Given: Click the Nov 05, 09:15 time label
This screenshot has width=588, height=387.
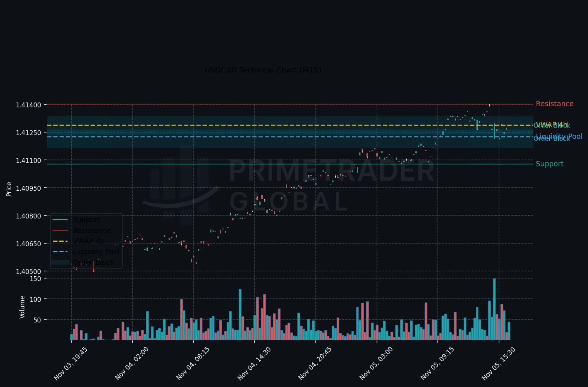Looking at the screenshot, I should tap(437, 364).
